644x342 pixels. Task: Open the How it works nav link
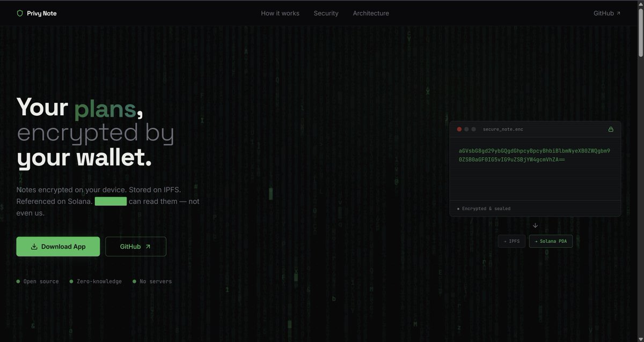pos(280,13)
